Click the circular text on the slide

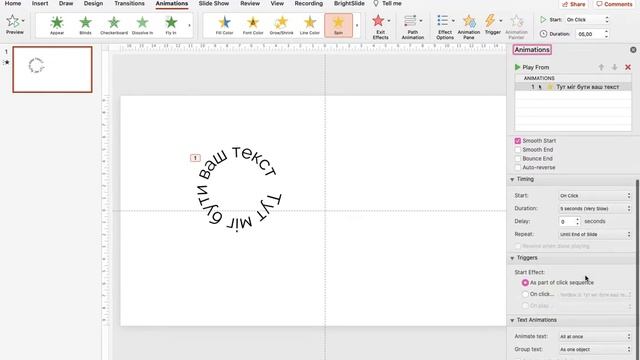pyautogui.click(x=238, y=190)
